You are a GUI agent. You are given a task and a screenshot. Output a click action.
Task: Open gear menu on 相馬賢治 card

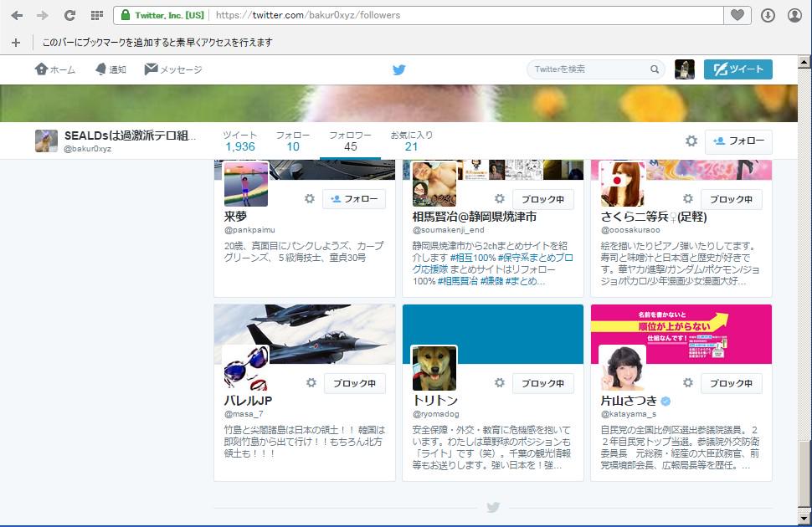(499, 199)
